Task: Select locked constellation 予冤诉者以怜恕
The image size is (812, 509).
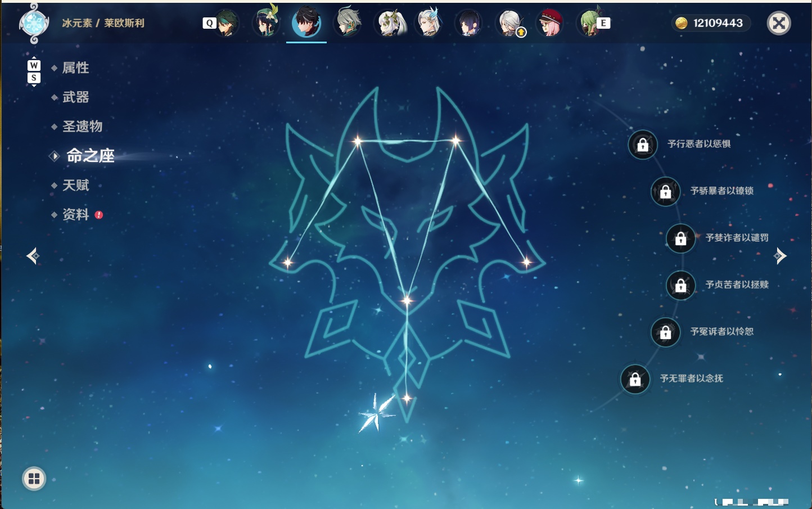Action: [666, 332]
